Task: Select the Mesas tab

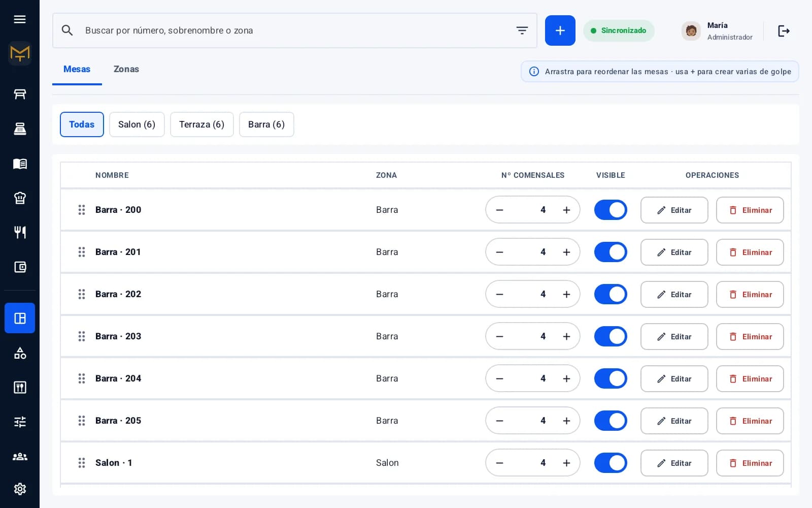Action: coord(77,69)
